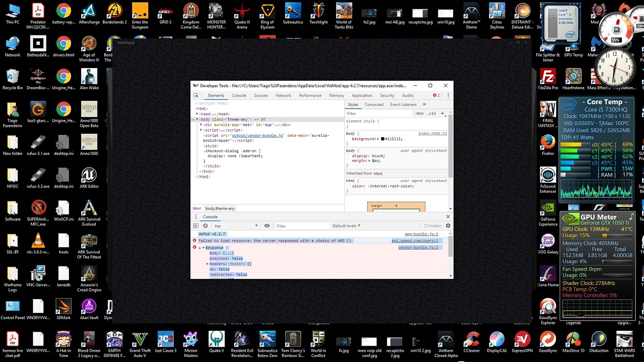Toggle the live expression eye icon

pyautogui.click(x=267, y=226)
